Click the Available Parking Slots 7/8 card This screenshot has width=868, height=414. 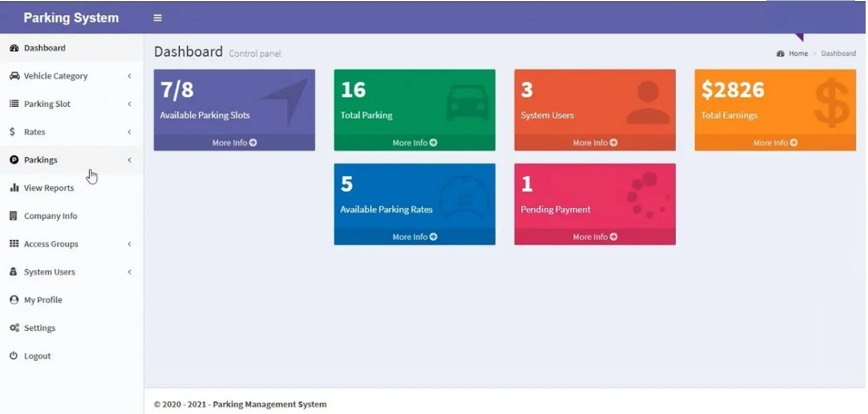[x=233, y=102]
